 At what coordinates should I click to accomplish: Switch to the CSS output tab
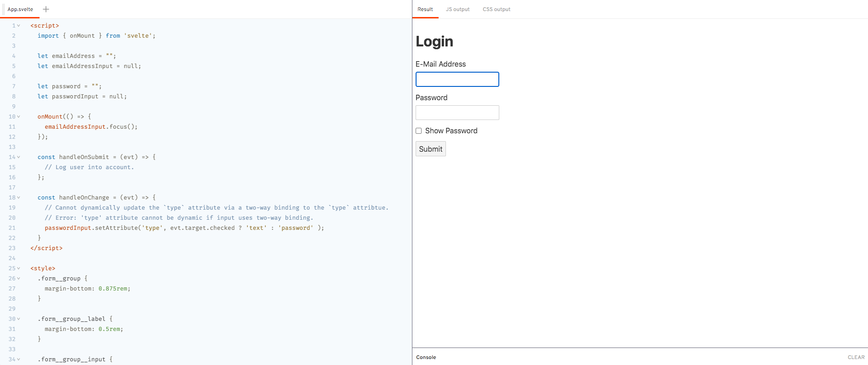coord(497,9)
